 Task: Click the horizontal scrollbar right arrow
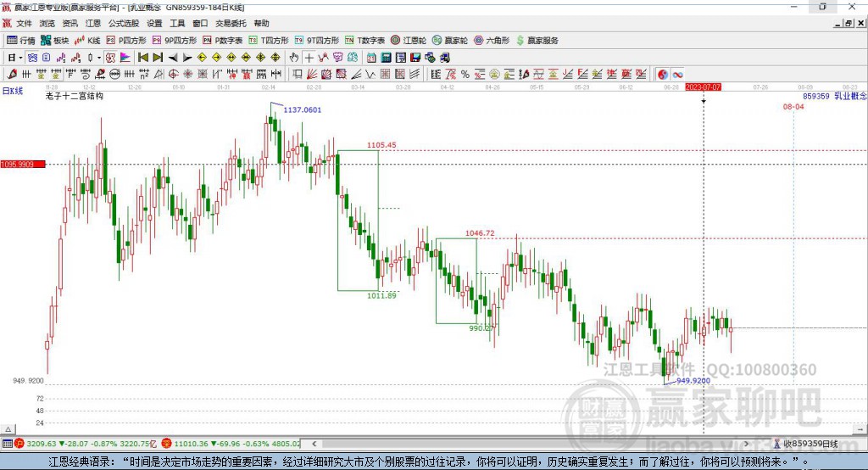point(746,444)
